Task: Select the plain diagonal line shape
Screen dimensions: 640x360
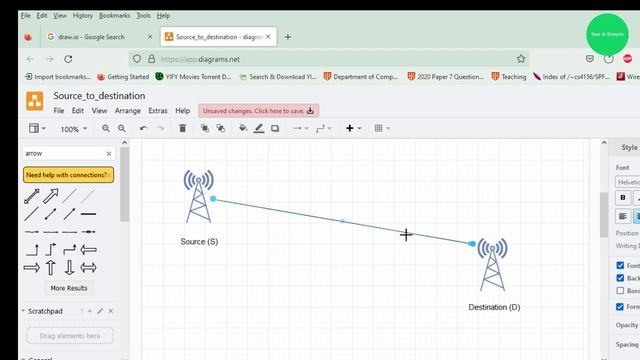Action: point(31,214)
